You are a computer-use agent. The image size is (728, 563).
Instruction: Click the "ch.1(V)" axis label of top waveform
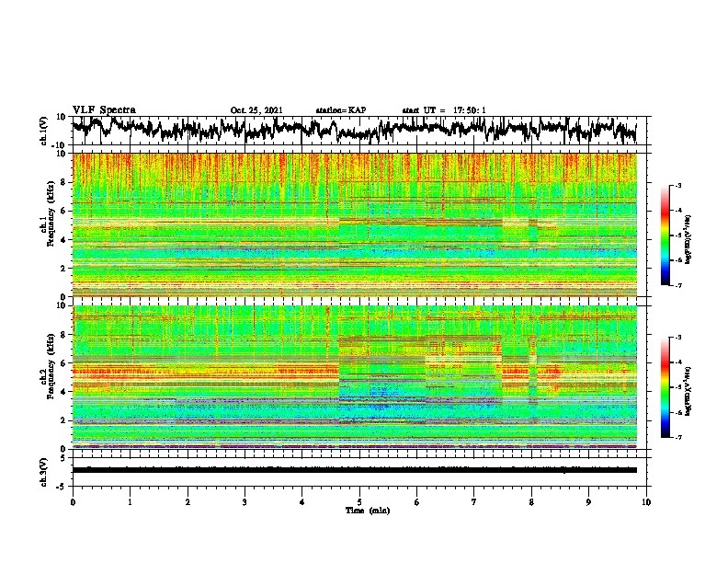coord(44,131)
